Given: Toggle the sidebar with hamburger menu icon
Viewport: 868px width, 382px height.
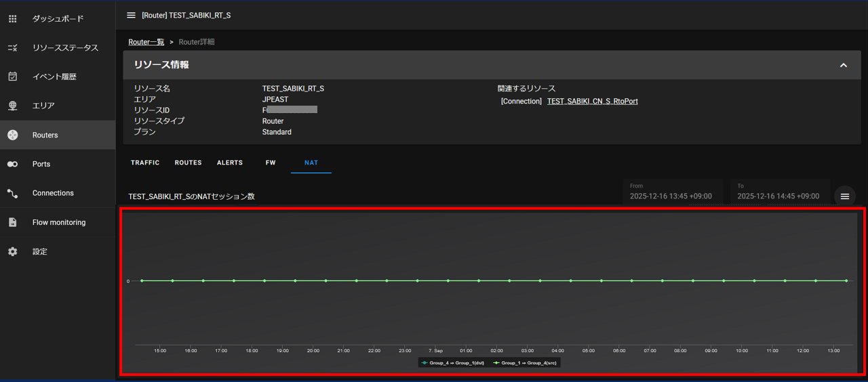Looking at the screenshot, I should [x=131, y=15].
